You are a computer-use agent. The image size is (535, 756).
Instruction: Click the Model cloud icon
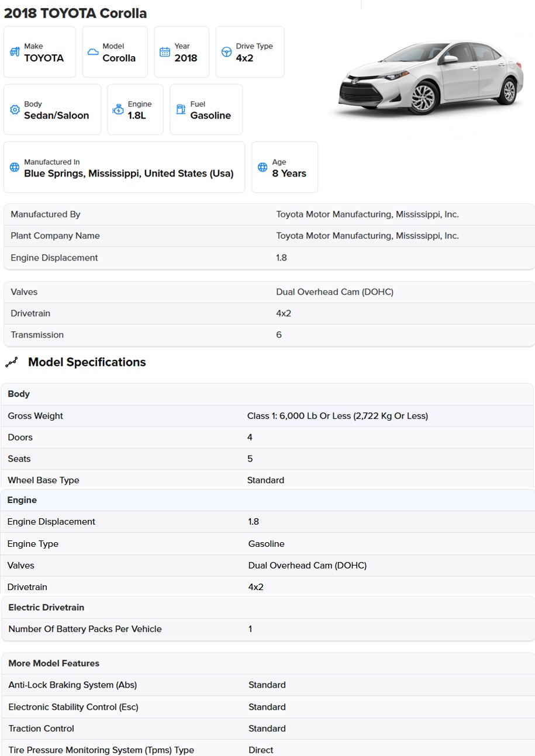click(x=93, y=52)
